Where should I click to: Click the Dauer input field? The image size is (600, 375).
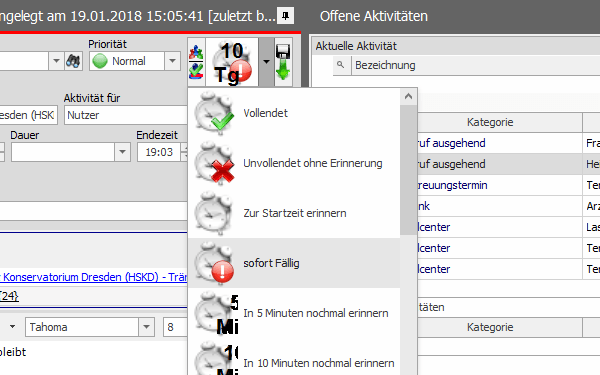pyautogui.click(x=63, y=152)
